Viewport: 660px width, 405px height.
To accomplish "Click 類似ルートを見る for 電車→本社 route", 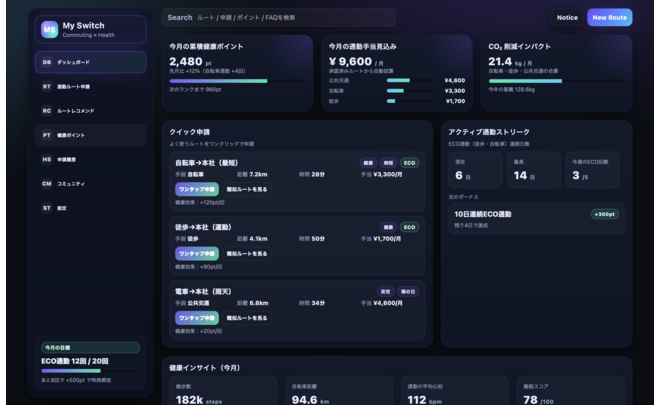I will (247, 318).
